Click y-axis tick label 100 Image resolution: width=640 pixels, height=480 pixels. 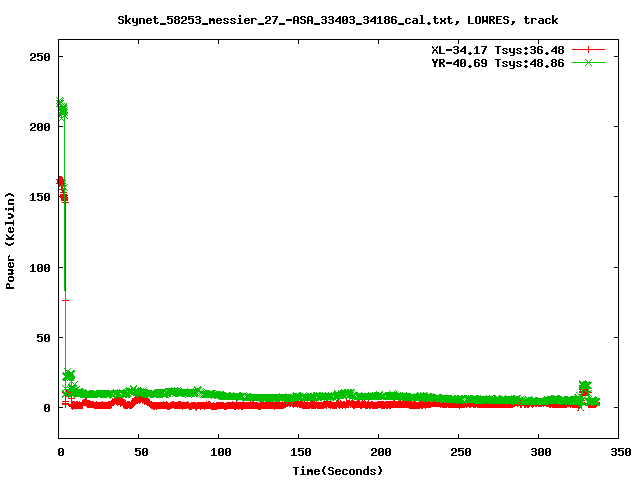(40, 268)
